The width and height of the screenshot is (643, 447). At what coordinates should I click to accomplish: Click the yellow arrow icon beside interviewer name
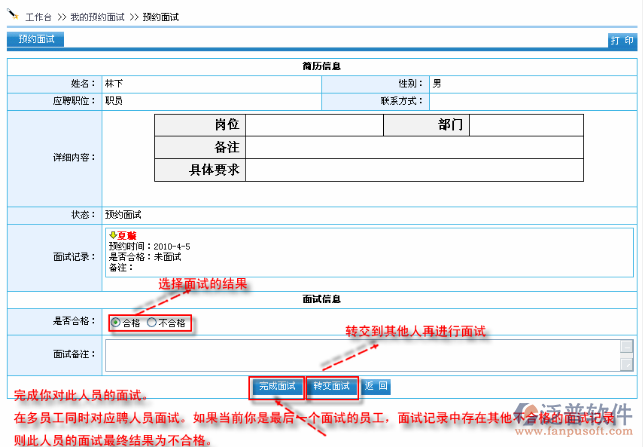(x=113, y=235)
